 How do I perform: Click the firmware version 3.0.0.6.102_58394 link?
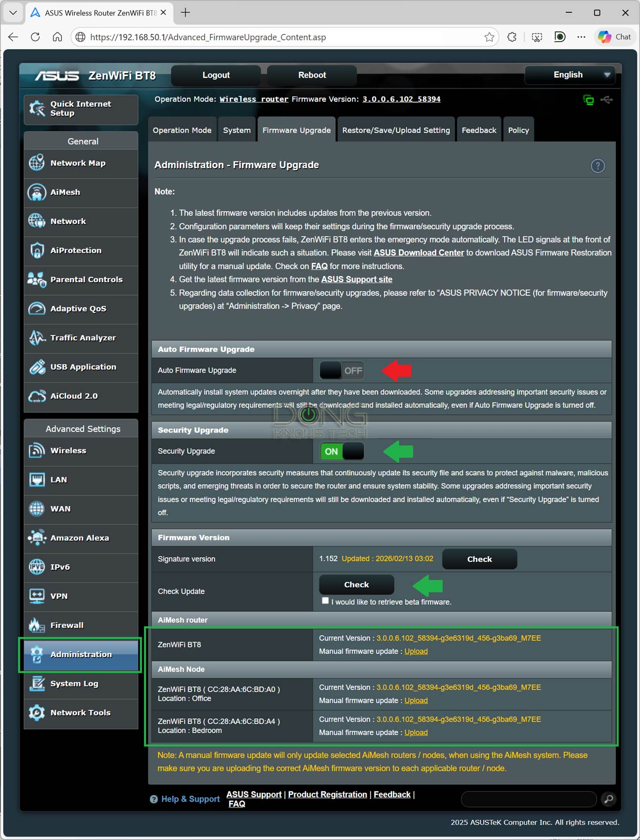coord(402,99)
